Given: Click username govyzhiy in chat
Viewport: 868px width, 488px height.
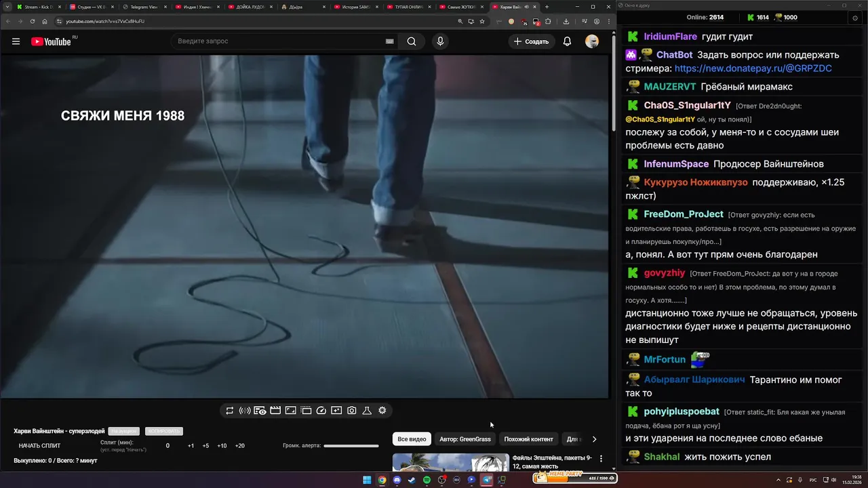Looking at the screenshot, I should (x=665, y=272).
